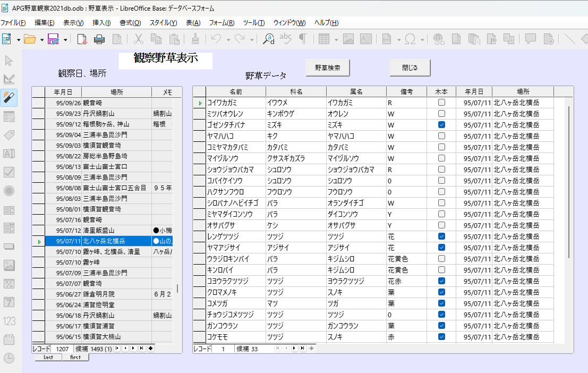Open the 挿入(I) menu
The width and height of the screenshot is (588, 373).
(x=101, y=22)
